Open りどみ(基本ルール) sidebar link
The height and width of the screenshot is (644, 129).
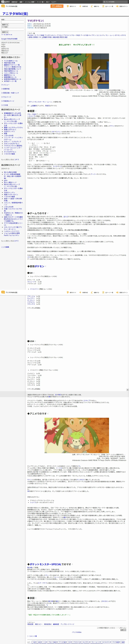[11, 61]
